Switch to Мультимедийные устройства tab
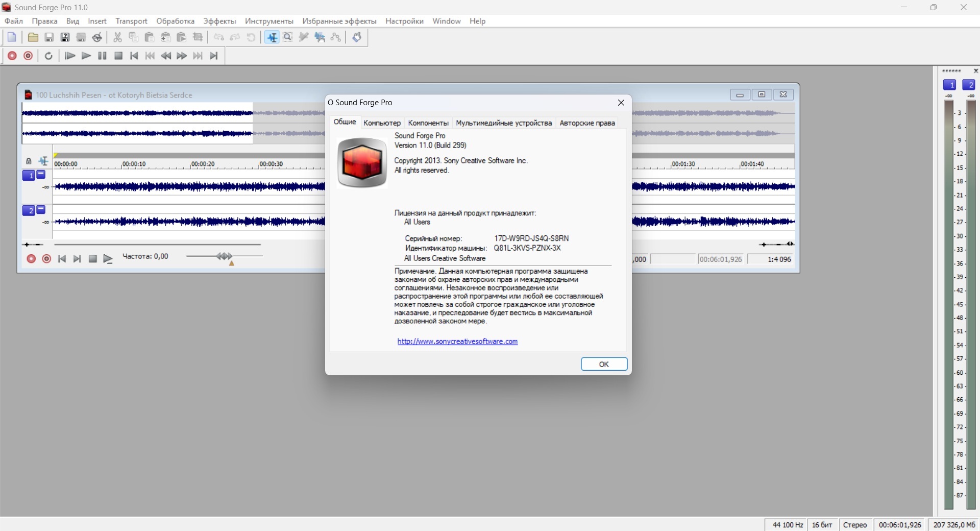Screen dimensions: 980x531 tap(504, 123)
